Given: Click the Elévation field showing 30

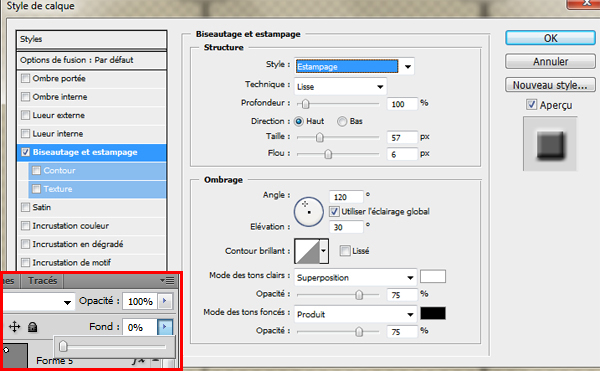Looking at the screenshot, I should (346, 227).
